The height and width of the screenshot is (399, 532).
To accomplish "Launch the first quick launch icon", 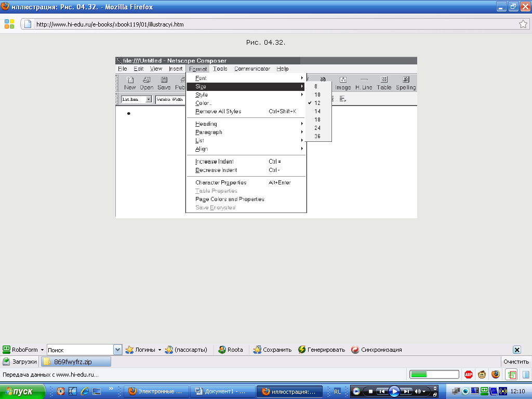I will (61, 391).
